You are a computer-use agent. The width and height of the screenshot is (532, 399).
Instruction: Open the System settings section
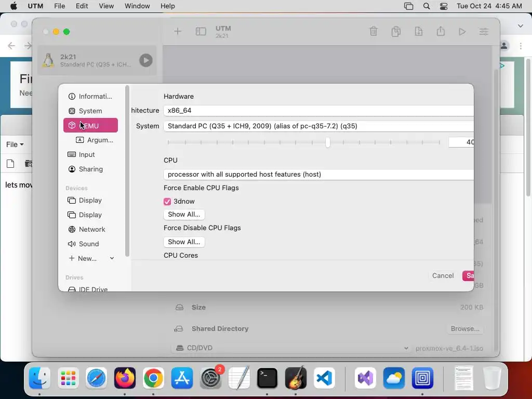[90, 111]
